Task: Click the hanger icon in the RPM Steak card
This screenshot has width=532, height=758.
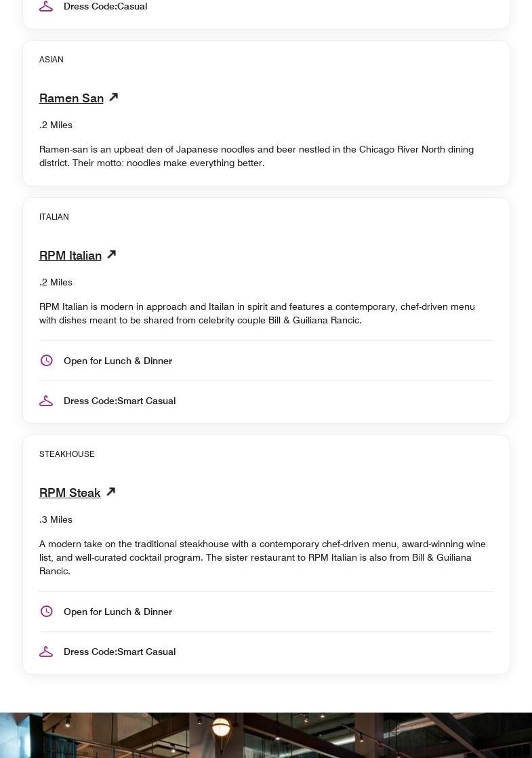Action: coord(46,652)
